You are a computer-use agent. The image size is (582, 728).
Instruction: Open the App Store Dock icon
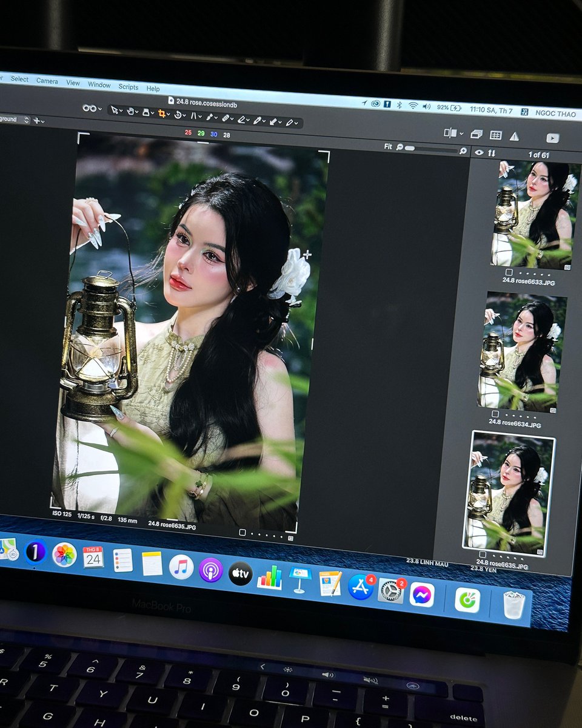coord(361,587)
